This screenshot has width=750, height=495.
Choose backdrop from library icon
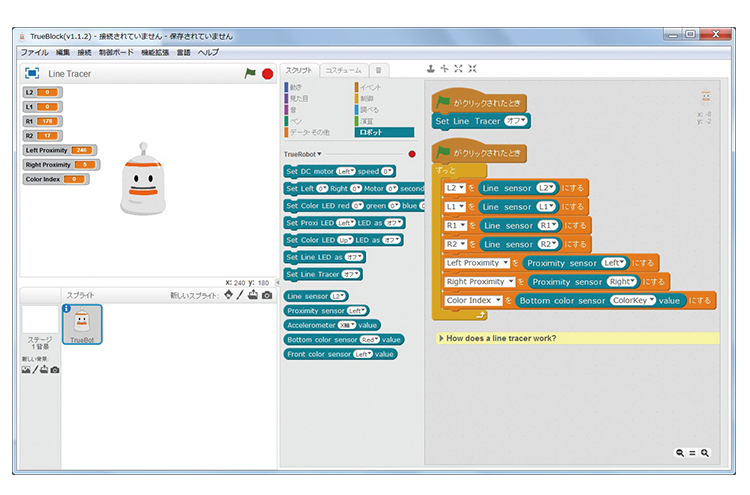(26, 370)
